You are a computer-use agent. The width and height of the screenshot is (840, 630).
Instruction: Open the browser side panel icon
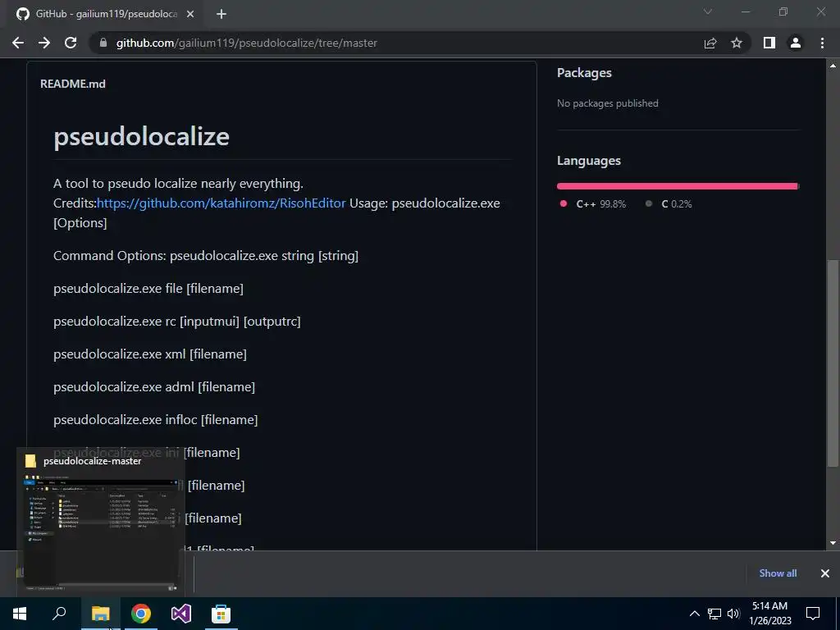(x=769, y=43)
